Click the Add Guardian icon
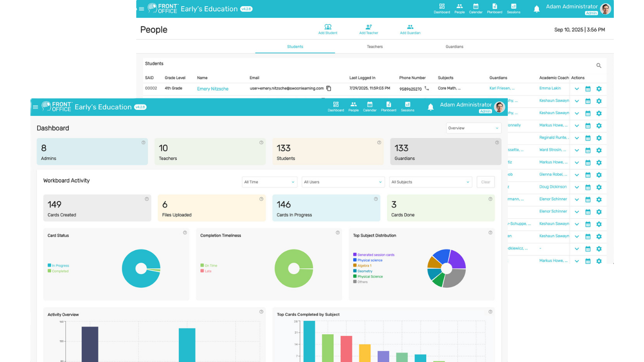644x362 pixels. pyautogui.click(x=410, y=27)
